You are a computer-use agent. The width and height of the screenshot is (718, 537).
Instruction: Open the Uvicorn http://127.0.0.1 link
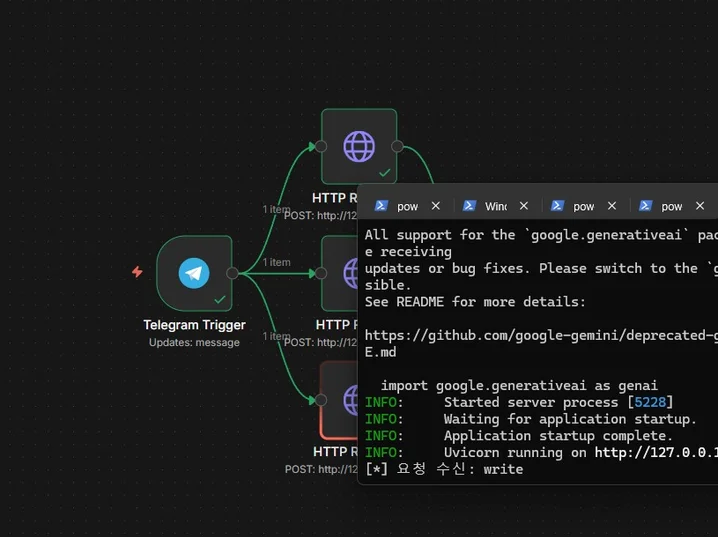(x=655, y=453)
